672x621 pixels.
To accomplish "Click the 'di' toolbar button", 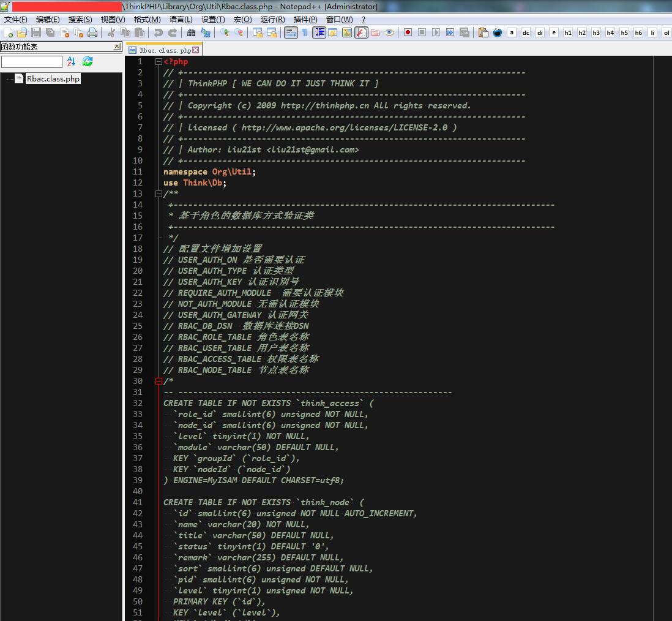I will (x=540, y=32).
